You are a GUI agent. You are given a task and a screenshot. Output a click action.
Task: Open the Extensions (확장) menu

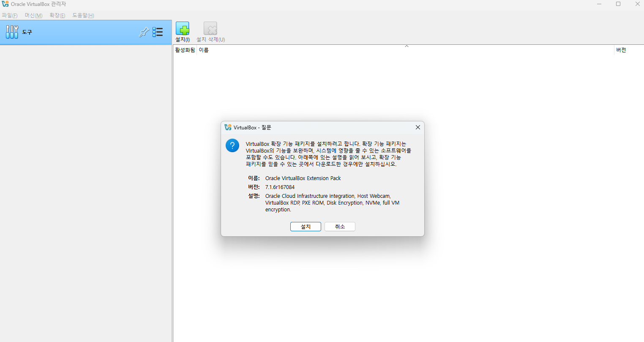pos(57,15)
